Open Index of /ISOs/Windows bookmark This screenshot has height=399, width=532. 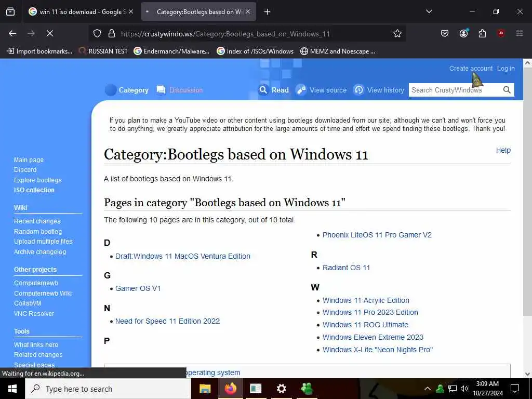click(x=255, y=51)
